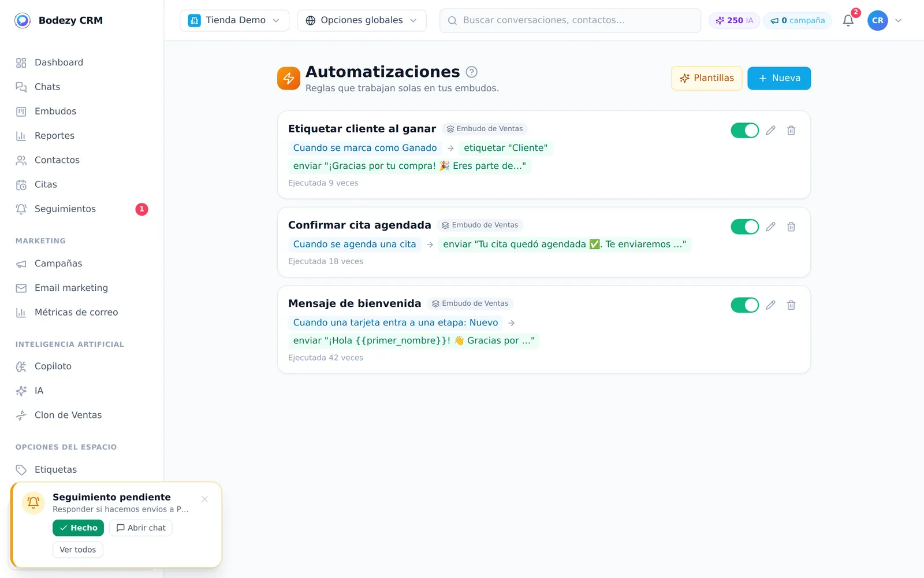Screen dimensions: 924x578
Task: Focus the Buscar conversaciones search field
Action: (x=570, y=20)
